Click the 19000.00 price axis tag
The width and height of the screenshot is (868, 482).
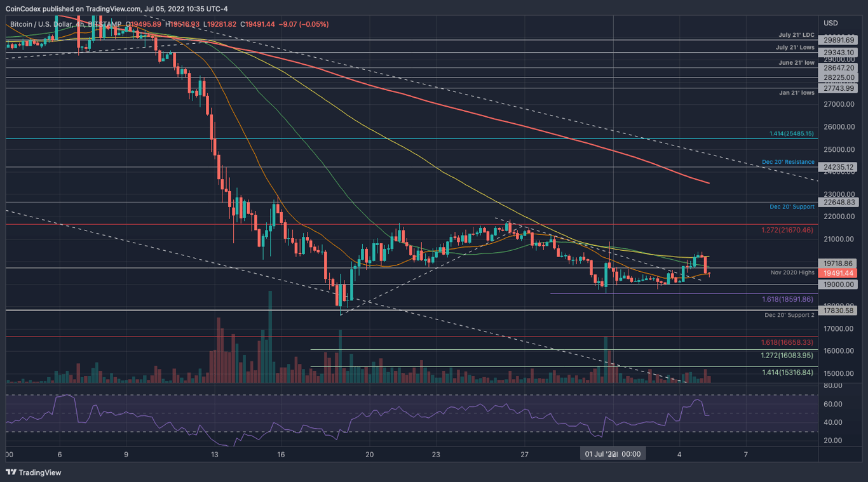click(x=838, y=285)
